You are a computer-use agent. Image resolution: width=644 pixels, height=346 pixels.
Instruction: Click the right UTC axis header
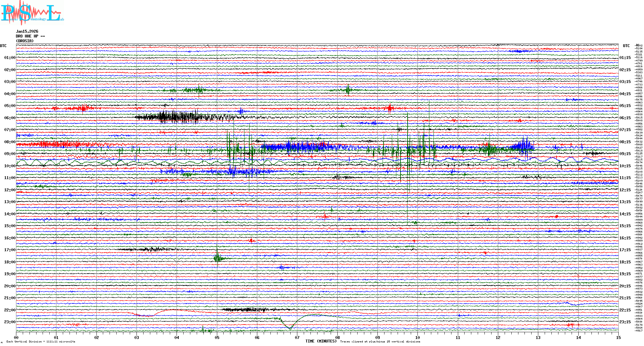pyautogui.click(x=626, y=46)
